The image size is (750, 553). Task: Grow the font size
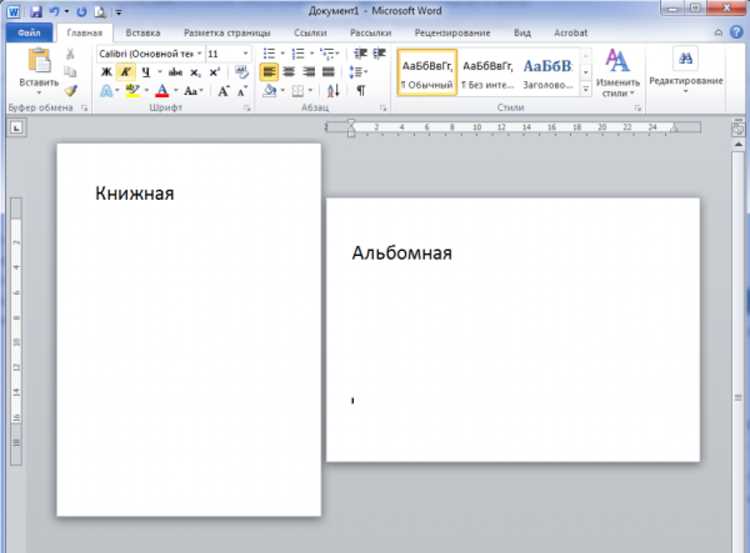[x=223, y=90]
